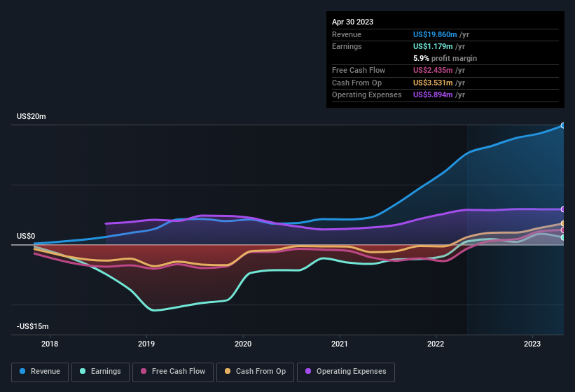This screenshot has height=392, width=575.
Task: Select the orange Cash From Op endpoint marker
Action: tap(563, 224)
